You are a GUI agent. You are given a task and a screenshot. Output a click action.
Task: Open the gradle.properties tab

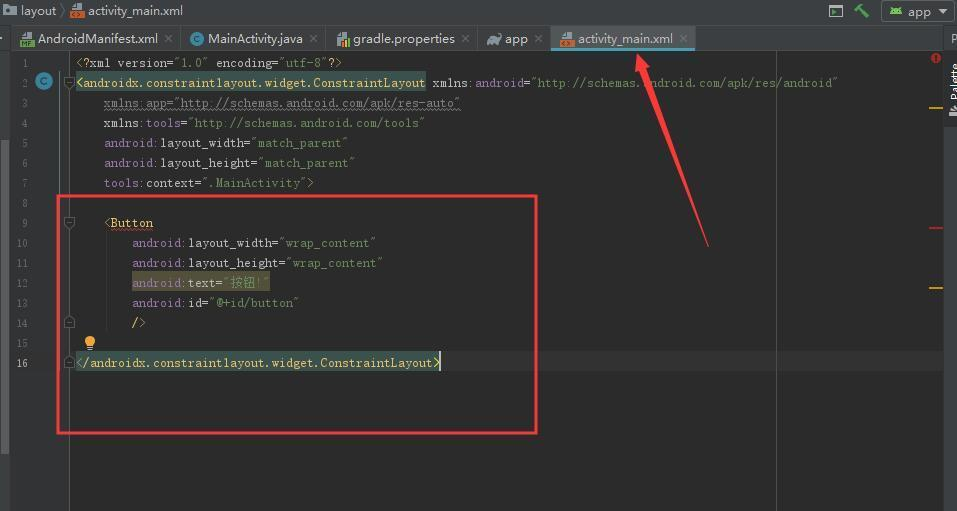tap(403, 38)
